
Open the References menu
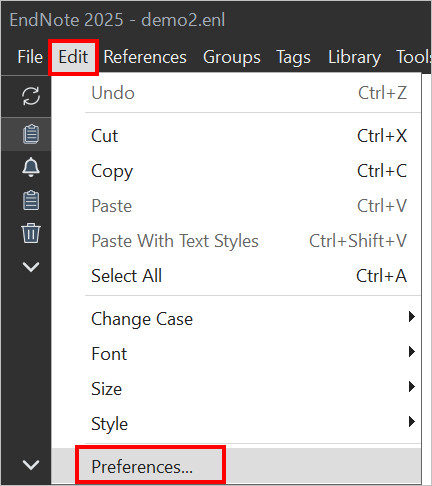click(145, 57)
